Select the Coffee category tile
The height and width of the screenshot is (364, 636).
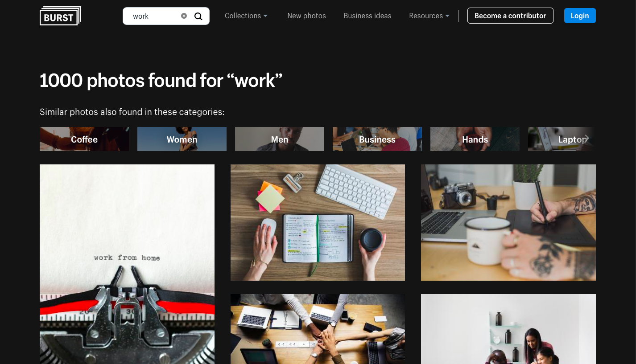pyautogui.click(x=84, y=139)
